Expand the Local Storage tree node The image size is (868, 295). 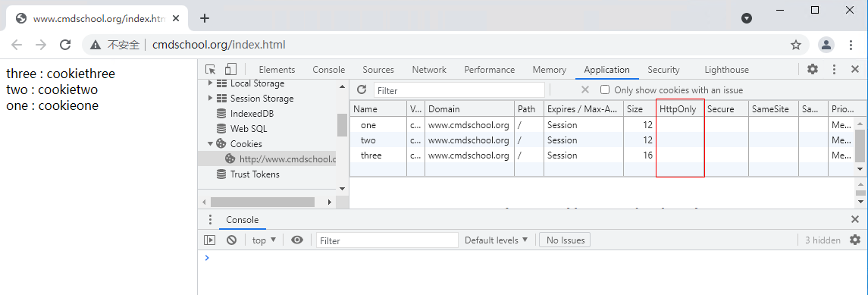point(210,83)
